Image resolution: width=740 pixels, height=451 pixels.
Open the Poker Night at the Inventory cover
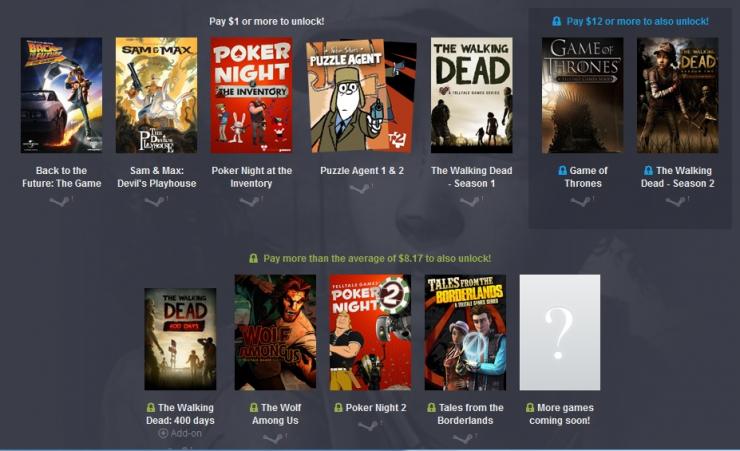pyautogui.click(x=252, y=95)
